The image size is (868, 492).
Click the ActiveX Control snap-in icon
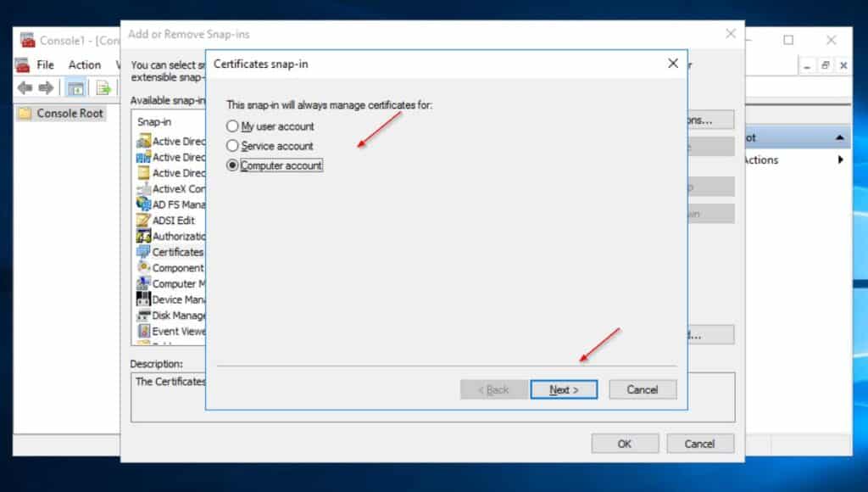143,188
